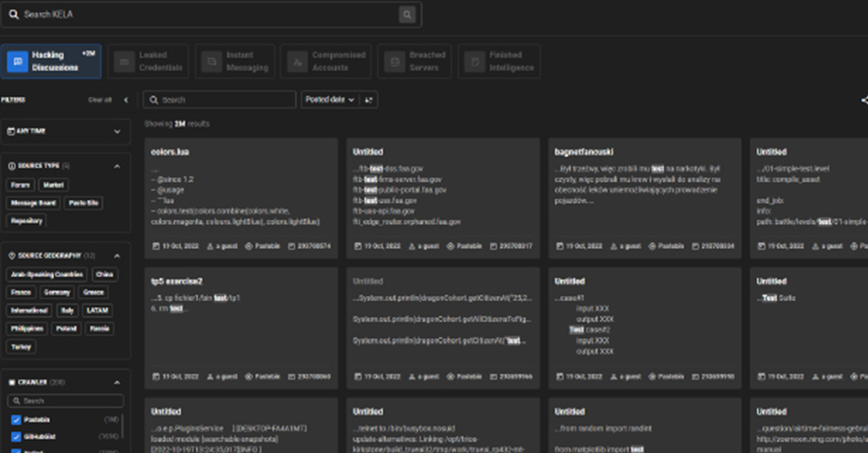Collapse the CRAWLER section
Image resolution: width=868 pixels, height=453 pixels.
(x=117, y=383)
